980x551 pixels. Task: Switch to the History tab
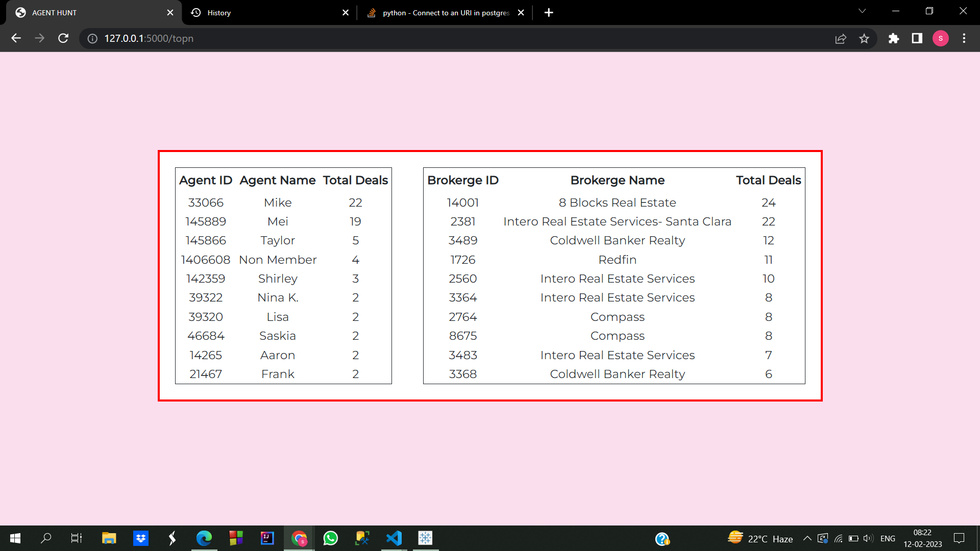point(219,12)
